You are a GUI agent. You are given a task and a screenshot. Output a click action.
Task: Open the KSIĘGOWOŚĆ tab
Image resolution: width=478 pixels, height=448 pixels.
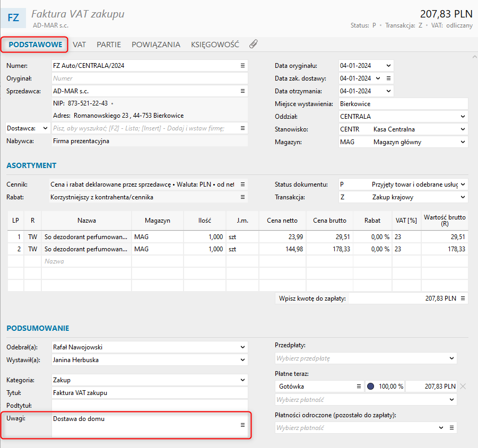(215, 45)
